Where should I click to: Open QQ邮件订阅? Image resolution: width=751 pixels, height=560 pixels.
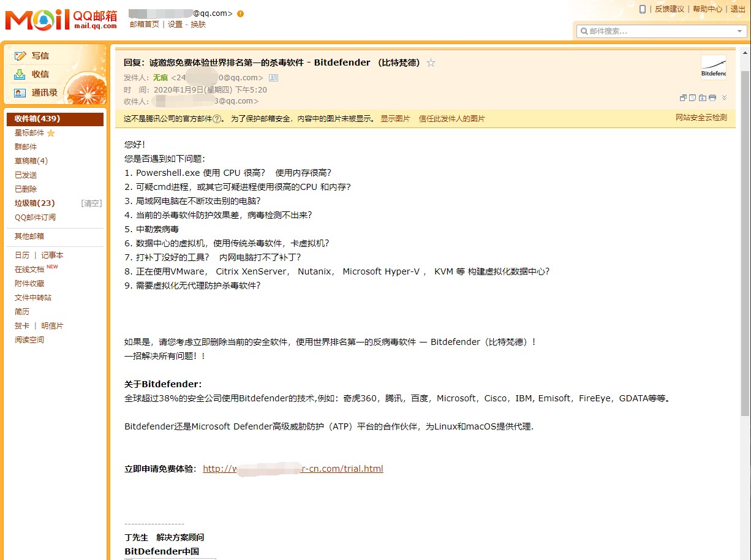tap(35, 218)
